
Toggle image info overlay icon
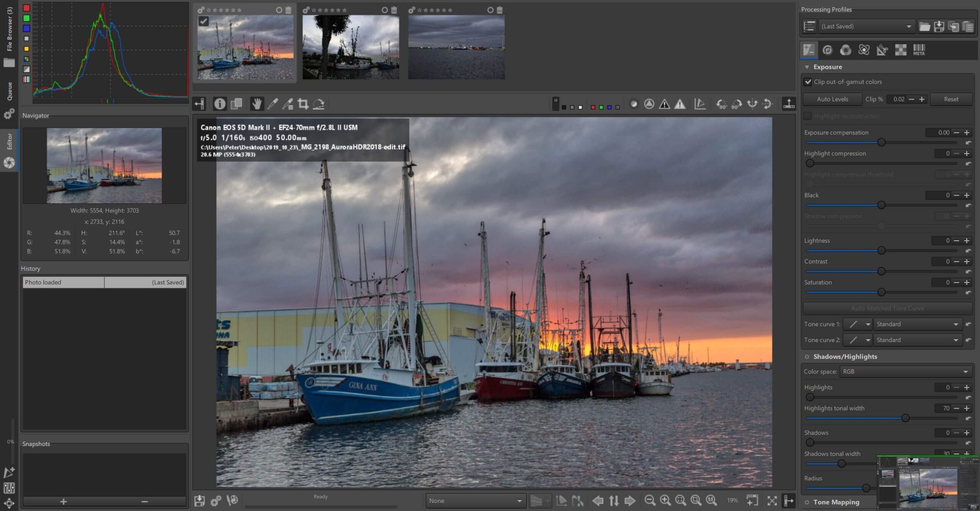tap(220, 104)
